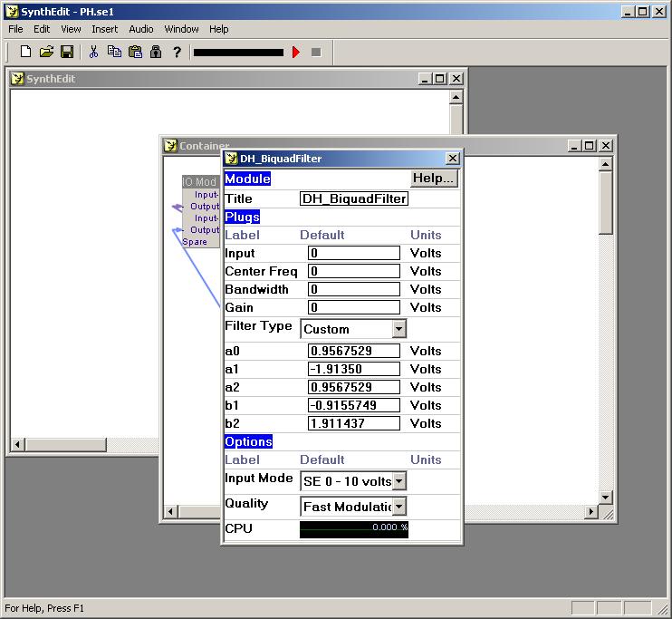Click the SynthEdit child window title icon
Viewport: 672px width, 619px height.
pyautogui.click(x=17, y=79)
